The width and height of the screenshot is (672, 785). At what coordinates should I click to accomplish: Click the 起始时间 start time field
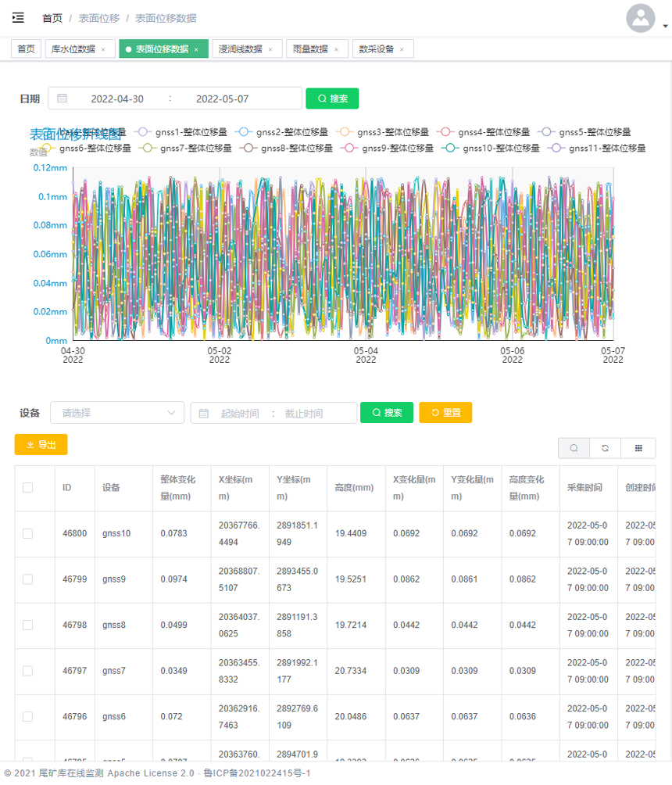click(239, 413)
